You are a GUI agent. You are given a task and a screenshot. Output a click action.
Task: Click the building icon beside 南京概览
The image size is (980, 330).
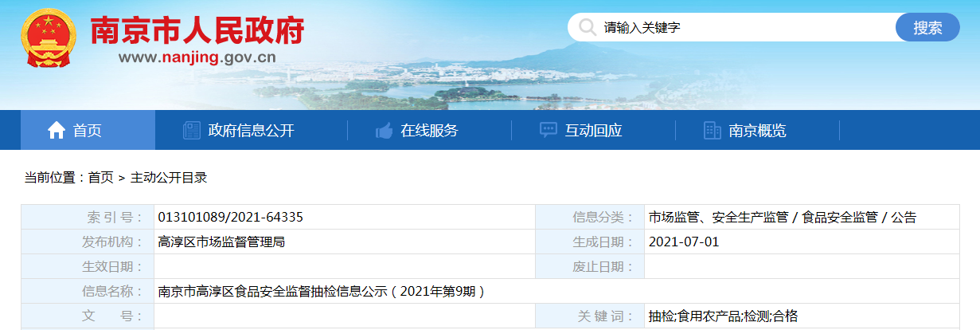[x=713, y=131]
